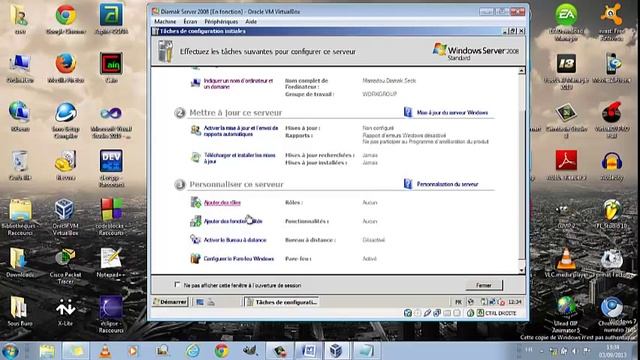
Task: Open the avast! Free Antivirus desktop icon
Action: (611, 21)
